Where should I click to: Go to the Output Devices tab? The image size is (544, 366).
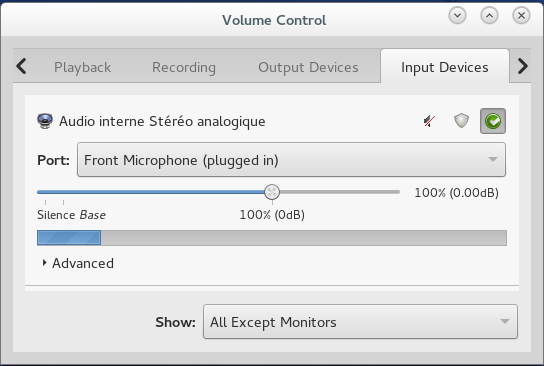[x=308, y=67]
